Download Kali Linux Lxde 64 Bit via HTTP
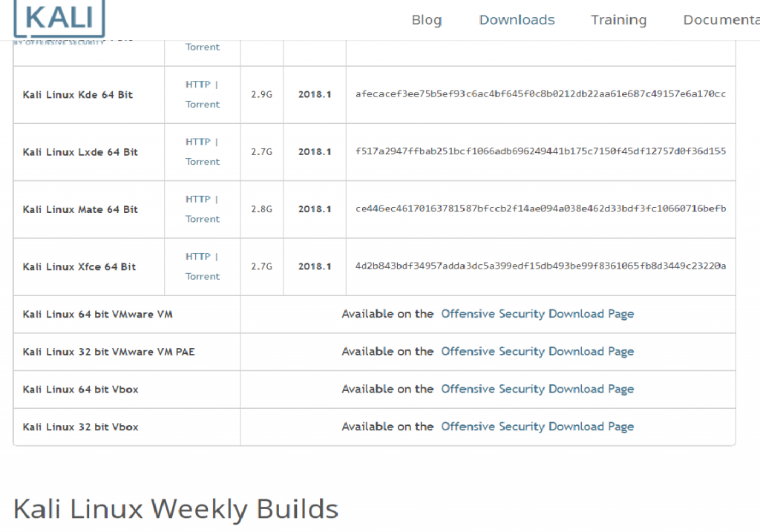The image size is (760, 532). point(197,142)
